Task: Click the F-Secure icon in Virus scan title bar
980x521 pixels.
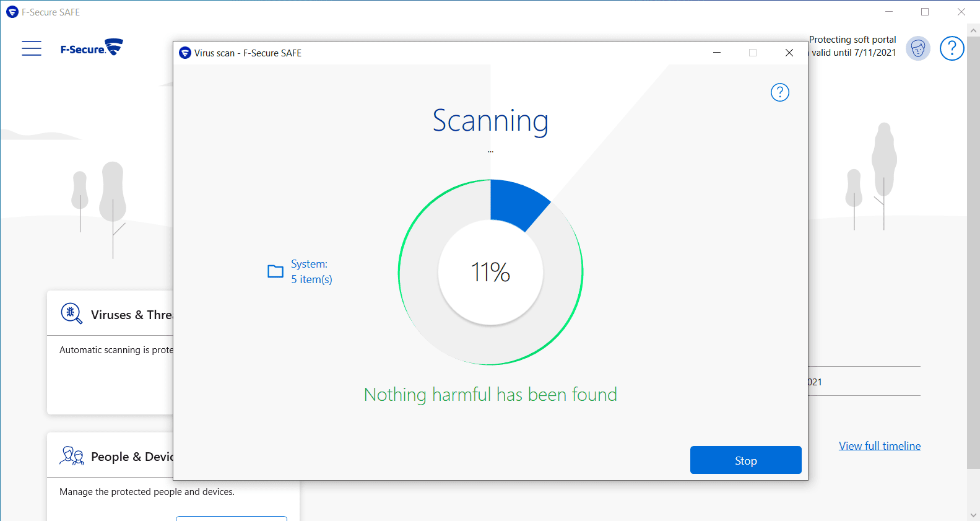Action: pyautogui.click(x=185, y=53)
